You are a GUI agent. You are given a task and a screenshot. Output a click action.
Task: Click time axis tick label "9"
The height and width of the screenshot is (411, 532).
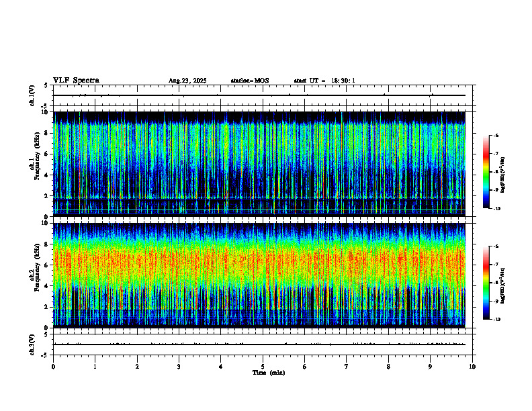430,367
